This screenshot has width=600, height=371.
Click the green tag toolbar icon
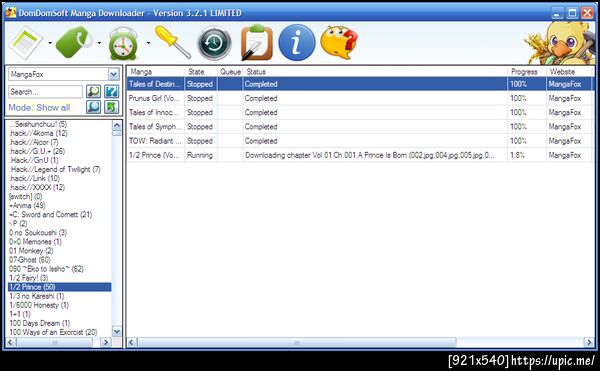[74, 42]
